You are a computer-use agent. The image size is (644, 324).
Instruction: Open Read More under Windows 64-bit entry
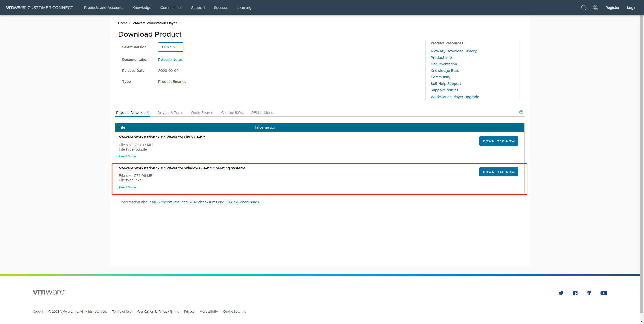(x=127, y=187)
